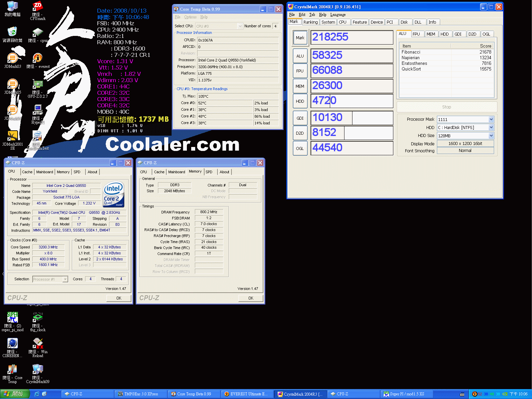The width and height of the screenshot is (532, 399).
Task: Open the IntelBurnTest shortcut icon
Action: 38,140
